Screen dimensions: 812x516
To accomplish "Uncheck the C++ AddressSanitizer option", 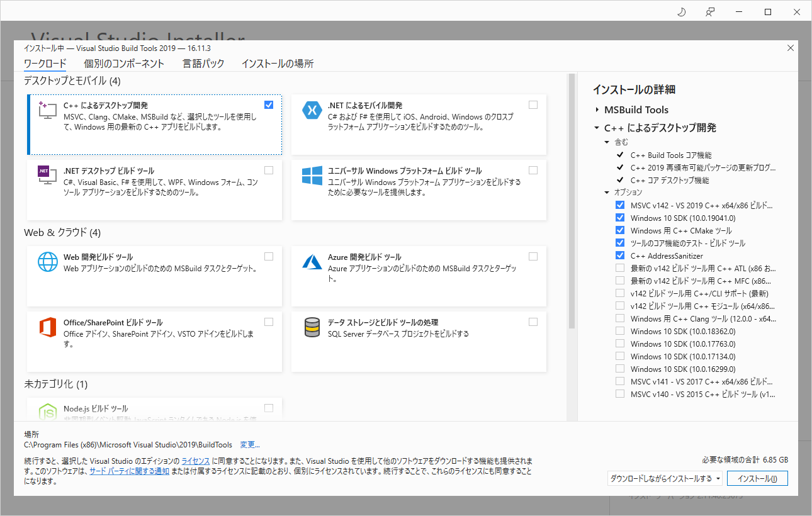I will click(619, 255).
